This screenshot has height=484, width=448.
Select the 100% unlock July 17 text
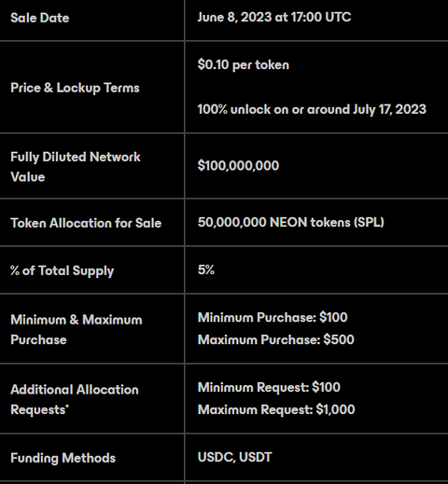[312, 109]
